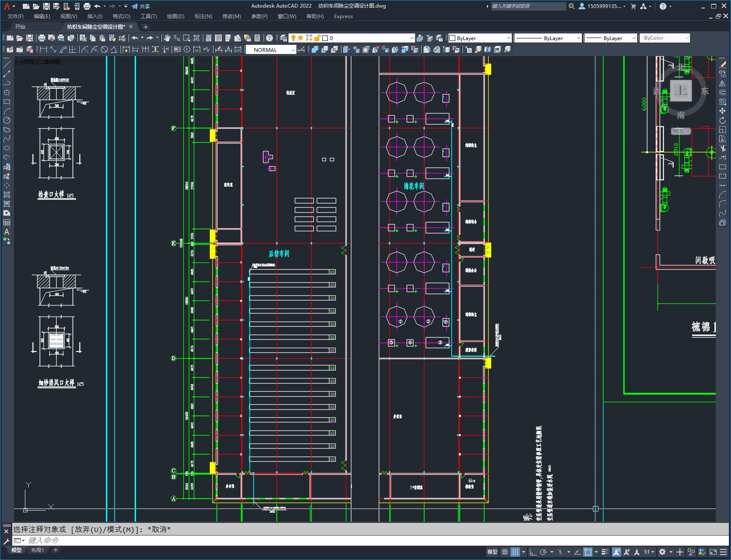The height and width of the screenshot is (560, 731).
Task: Select the Circle draw tool
Action: pos(7,120)
